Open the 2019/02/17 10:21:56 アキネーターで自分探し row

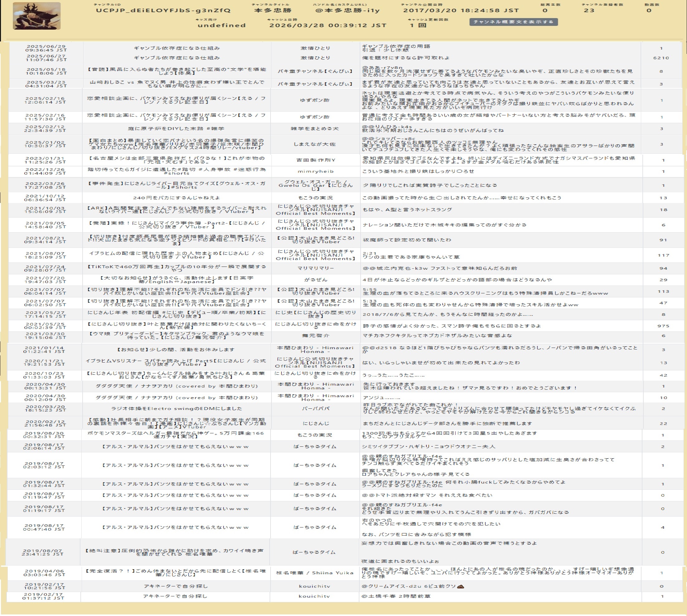[175, 586]
